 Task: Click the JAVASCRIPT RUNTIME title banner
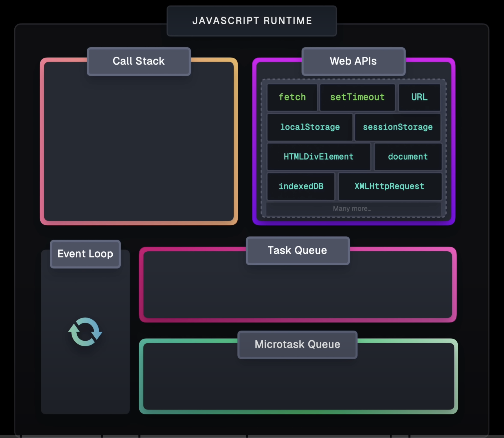252,21
